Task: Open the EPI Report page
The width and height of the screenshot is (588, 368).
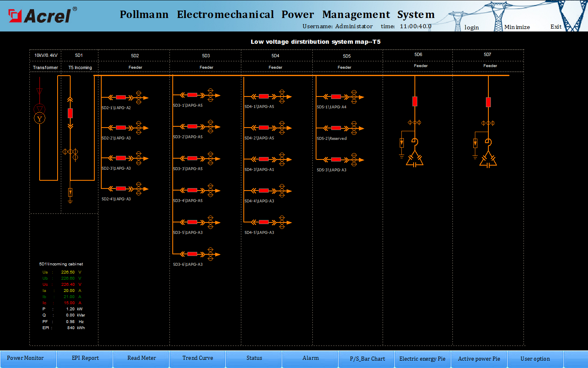Action: click(85, 358)
